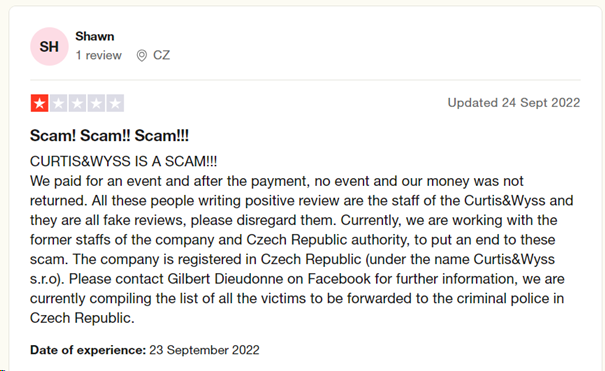Image resolution: width=605 pixels, height=371 pixels.
Task: Click 'Czech Republic.' at the review's end
Action: pos(82,318)
